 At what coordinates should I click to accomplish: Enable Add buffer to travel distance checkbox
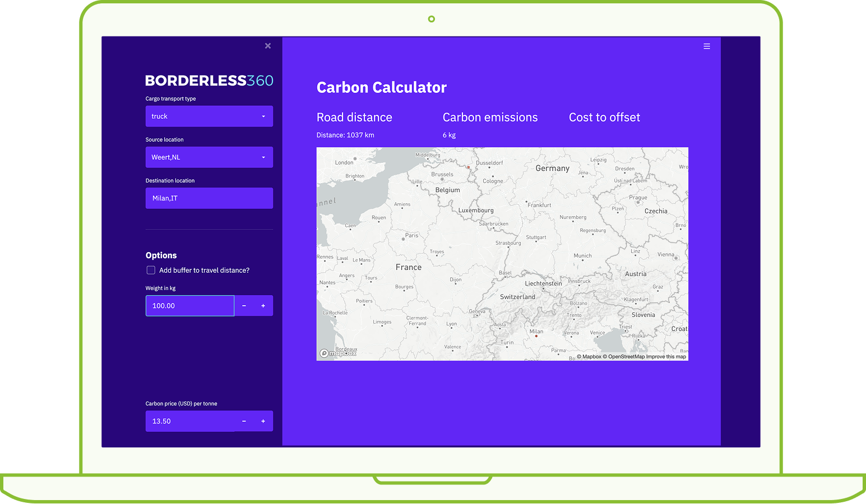pos(151,270)
